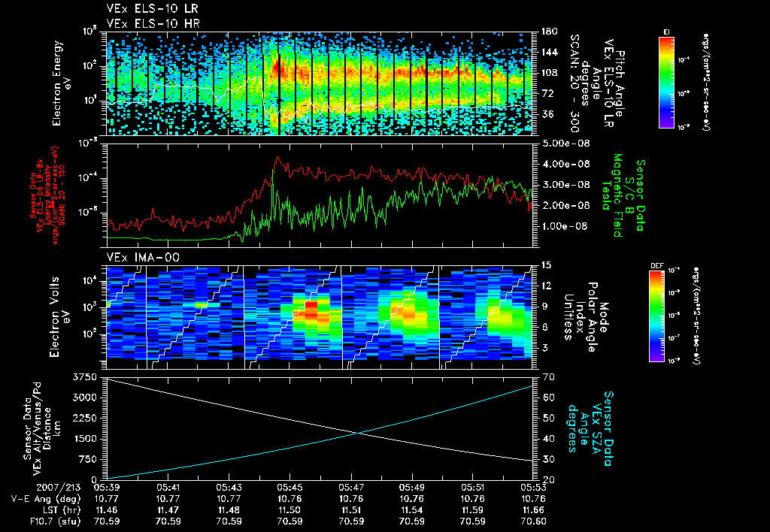Image resolution: width=770 pixels, height=532 pixels.
Task: Click the 05:51 time tick label
Action: pos(472,488)
